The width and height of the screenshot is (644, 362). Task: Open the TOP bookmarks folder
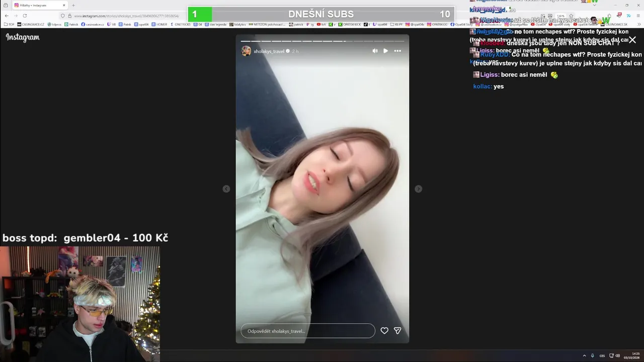click(x=9, y=24)
